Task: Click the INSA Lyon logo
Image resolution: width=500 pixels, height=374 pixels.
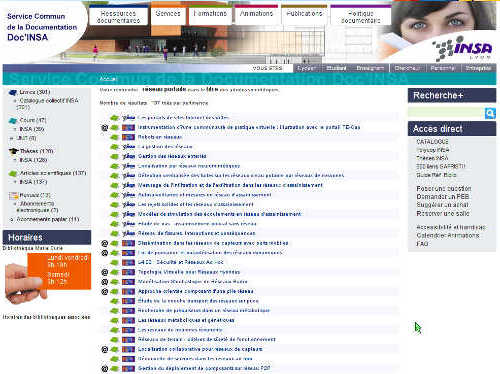Action: [x=464, y=49]
